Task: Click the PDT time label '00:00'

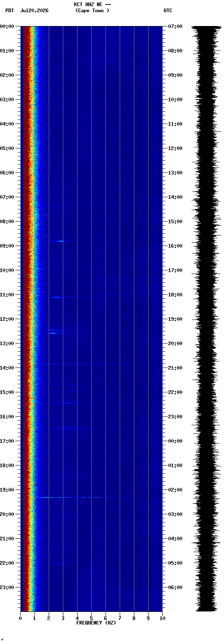Action: (x=7, y=26)
